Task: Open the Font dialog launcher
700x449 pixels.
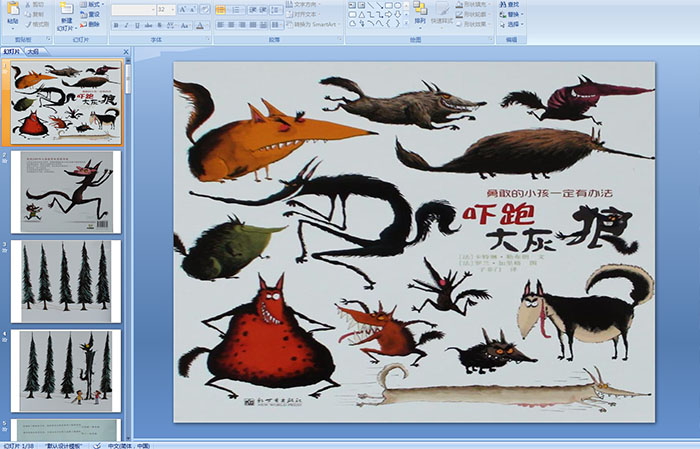Action: (208, 39)
